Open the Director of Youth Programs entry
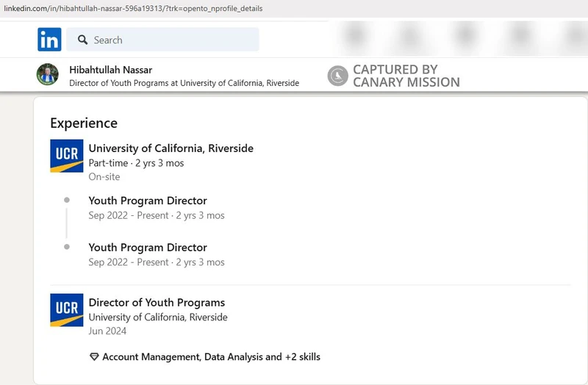This screenshot has height=385, width=588. (x=157, y=303)
